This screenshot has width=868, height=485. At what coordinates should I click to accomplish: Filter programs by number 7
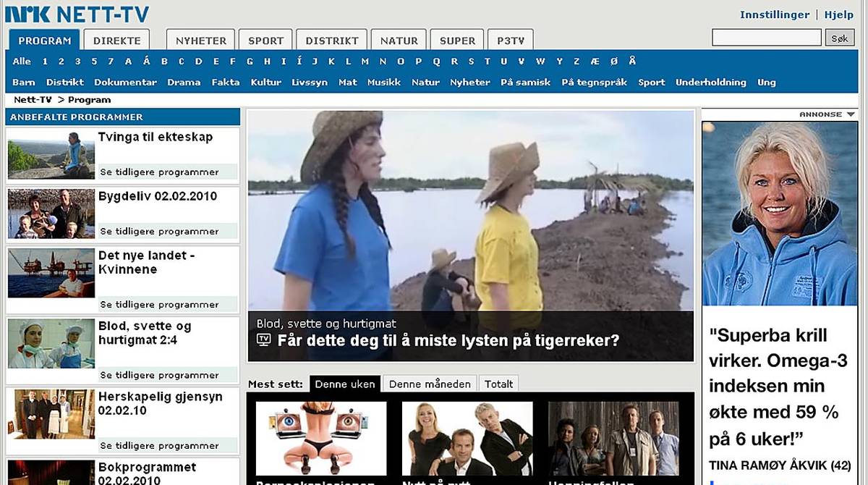coord(111,62)
